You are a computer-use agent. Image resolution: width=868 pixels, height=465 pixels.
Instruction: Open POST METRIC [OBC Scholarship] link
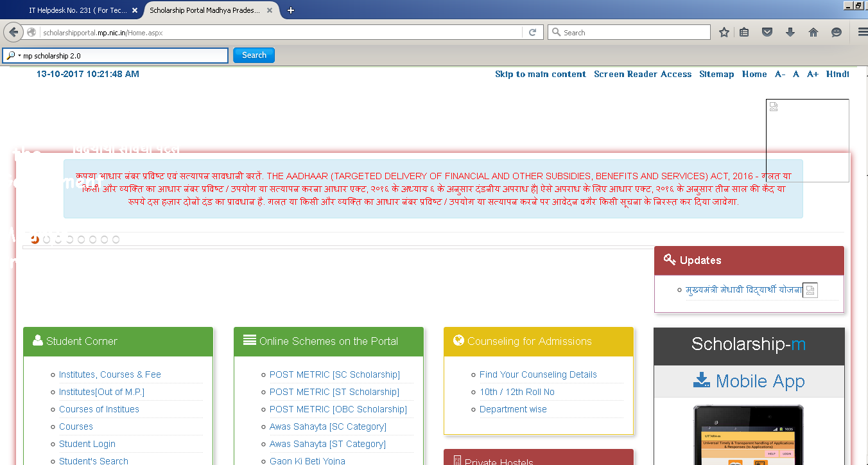[338, 409]
